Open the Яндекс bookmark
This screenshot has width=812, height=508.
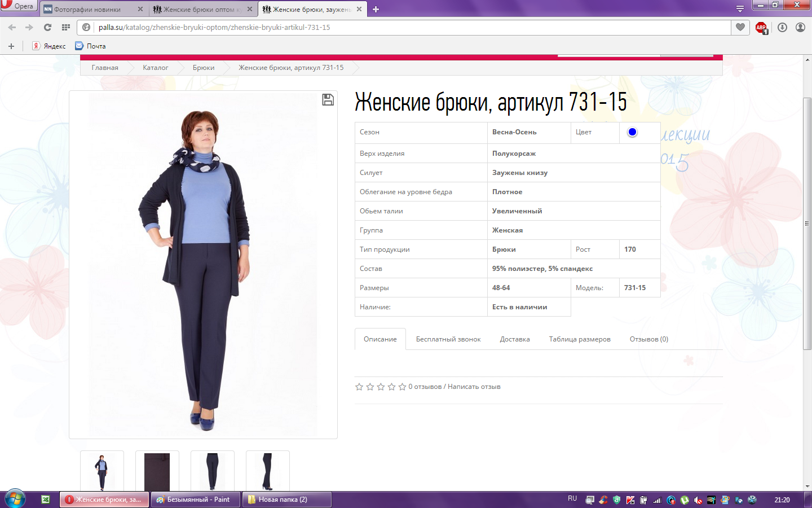49,46
